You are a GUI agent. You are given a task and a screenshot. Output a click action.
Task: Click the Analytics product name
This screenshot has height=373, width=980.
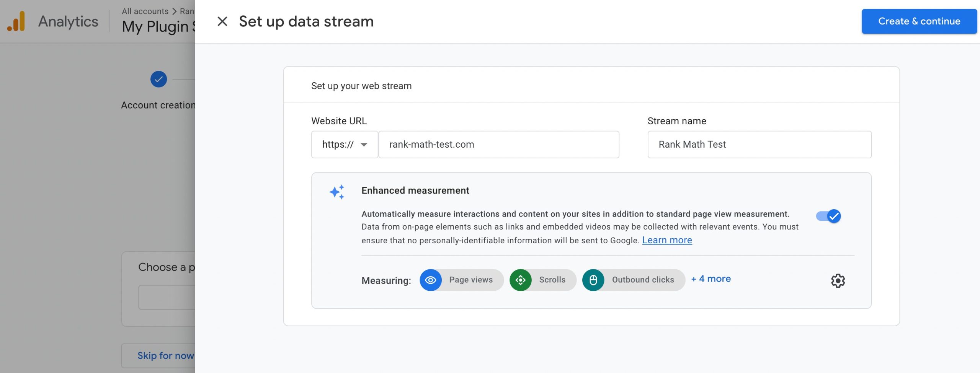pos(68,21)
